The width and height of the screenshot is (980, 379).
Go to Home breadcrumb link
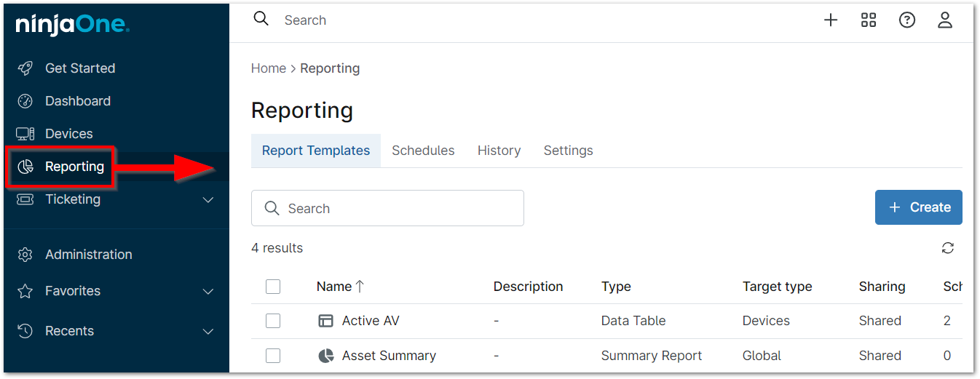[x=269, y=68]
